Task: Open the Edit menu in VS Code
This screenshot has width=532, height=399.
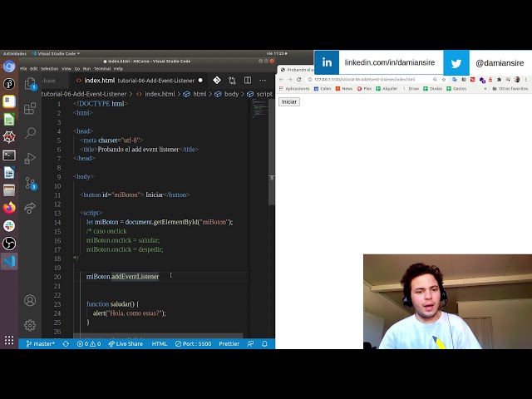Action: (33, 68)
